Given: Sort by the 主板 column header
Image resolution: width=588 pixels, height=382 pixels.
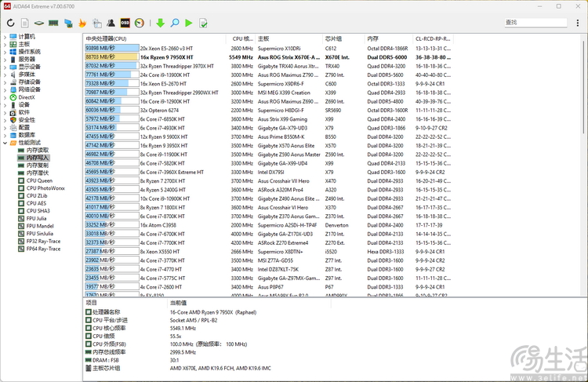Looking at the screenshot, I should [289, 38].
